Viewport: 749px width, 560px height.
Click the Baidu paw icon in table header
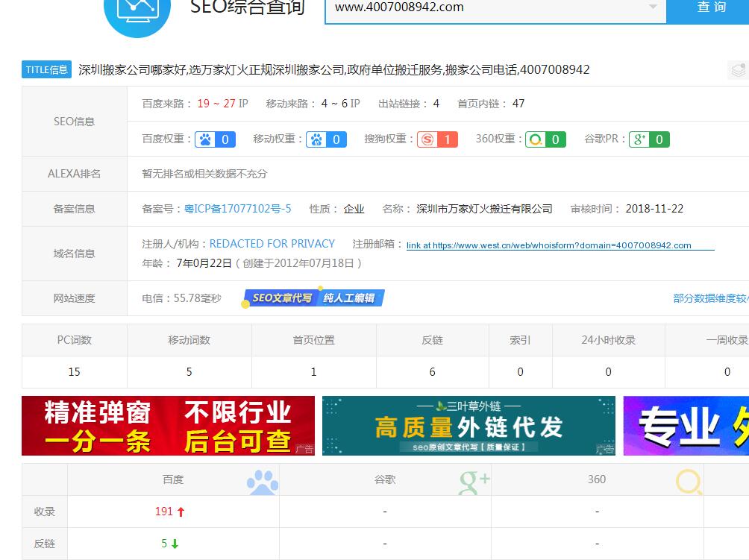(x=263, y=482)
